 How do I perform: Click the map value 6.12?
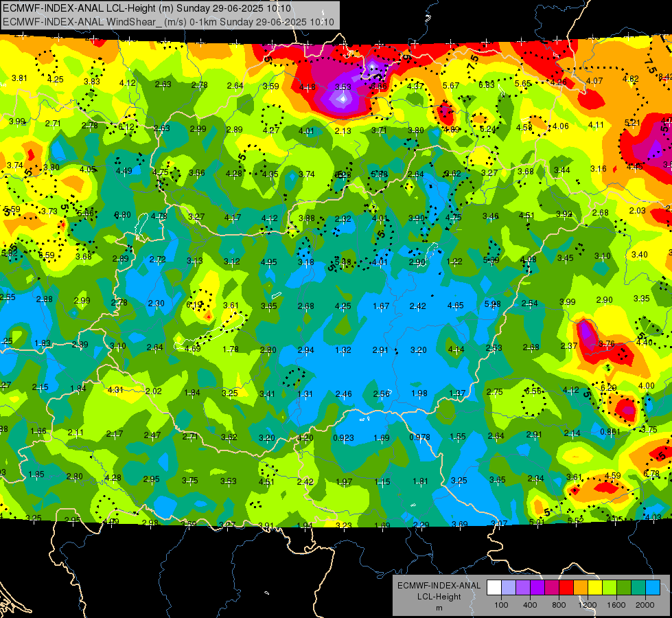(x=126, y=127)
